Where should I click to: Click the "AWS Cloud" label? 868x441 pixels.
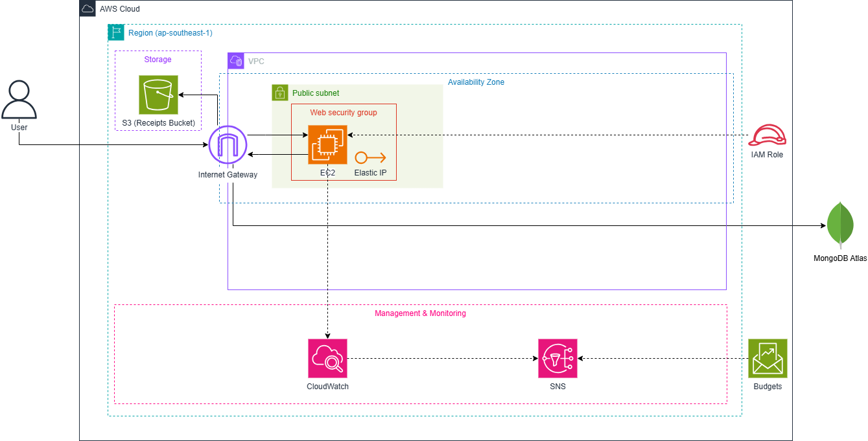(x=120, y=9)
